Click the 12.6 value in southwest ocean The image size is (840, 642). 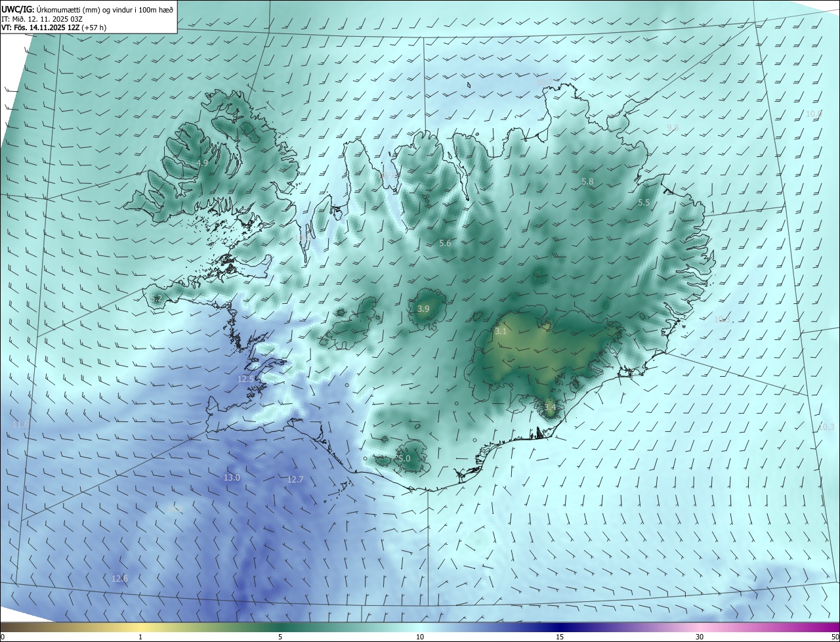coord(120,578)
